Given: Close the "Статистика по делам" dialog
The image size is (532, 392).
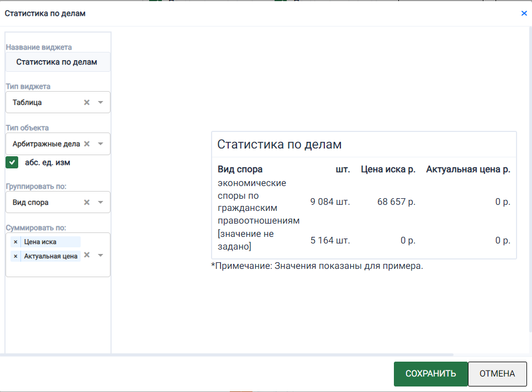Looking at the screenshot, I should 524,13.
